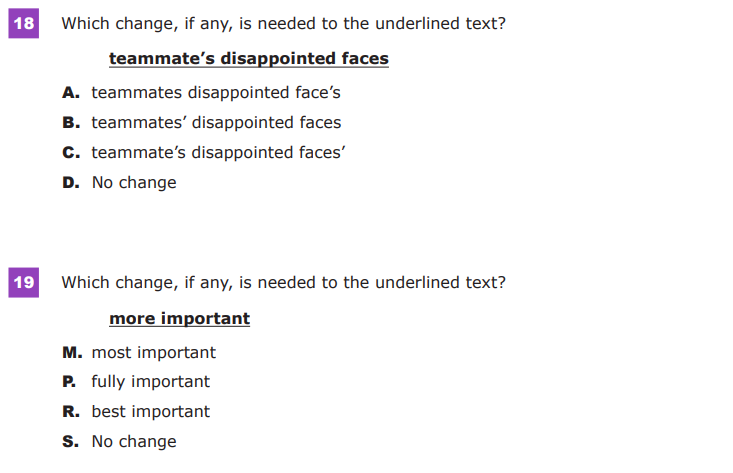The image size is (733, 473).
Task: Select answer letter B for question 18
Action: [x=70, y=123]
